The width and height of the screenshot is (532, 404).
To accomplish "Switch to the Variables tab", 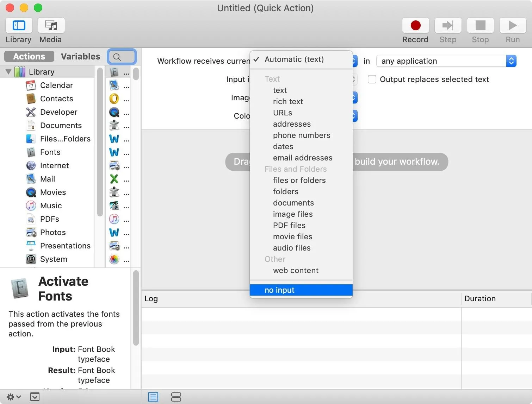I will 80,56.
